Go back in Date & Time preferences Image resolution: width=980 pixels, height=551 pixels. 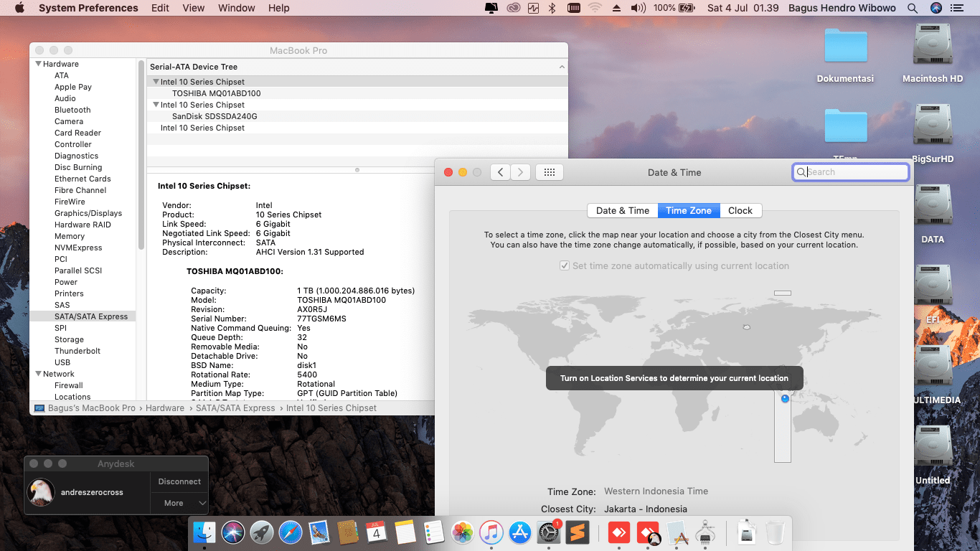500,172
